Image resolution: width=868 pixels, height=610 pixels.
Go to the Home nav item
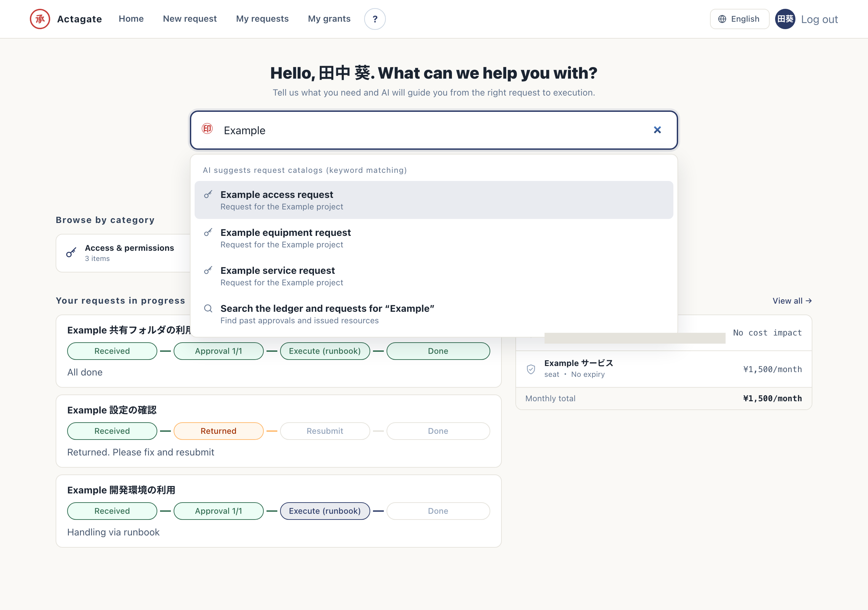click(131, 19)
